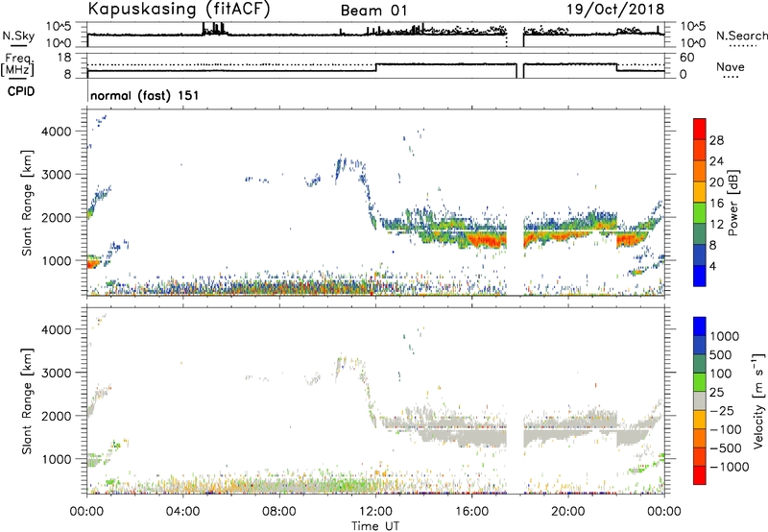Click the gray velocity band near 20:00 in the velocity panel
Screen dimensions: 768x532
tap(568, 423)
